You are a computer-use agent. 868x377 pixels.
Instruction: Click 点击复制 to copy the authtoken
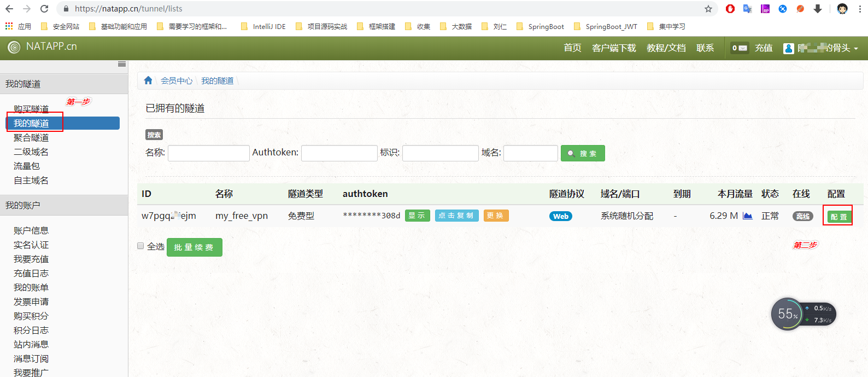(457, 216)
